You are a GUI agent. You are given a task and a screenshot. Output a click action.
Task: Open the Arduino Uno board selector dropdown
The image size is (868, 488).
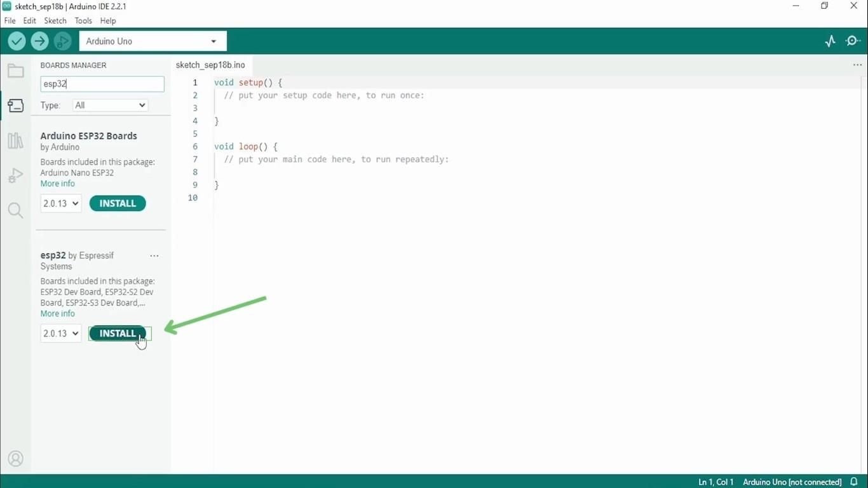(x=153, y=41)
